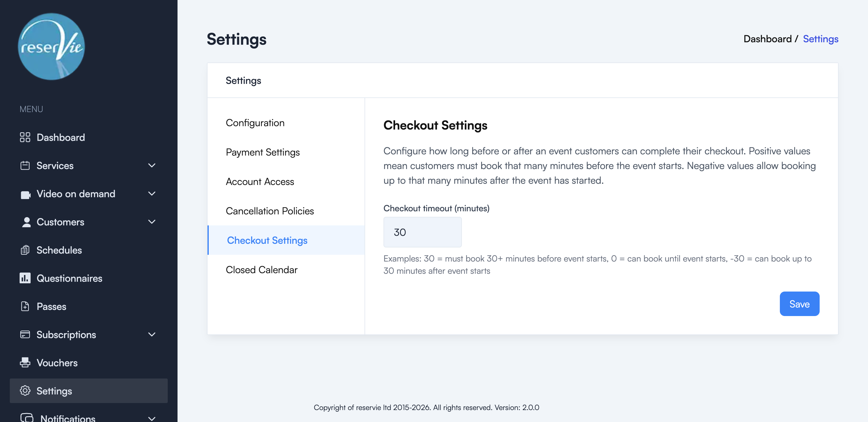This screenshot has height=422, width=868.
Task: Expand the Subscriptions menu section
Action: point(152,334)
